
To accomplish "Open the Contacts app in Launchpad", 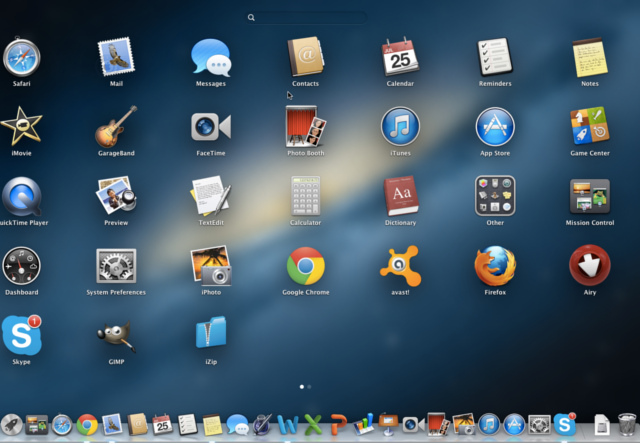I will click(305, 57).
